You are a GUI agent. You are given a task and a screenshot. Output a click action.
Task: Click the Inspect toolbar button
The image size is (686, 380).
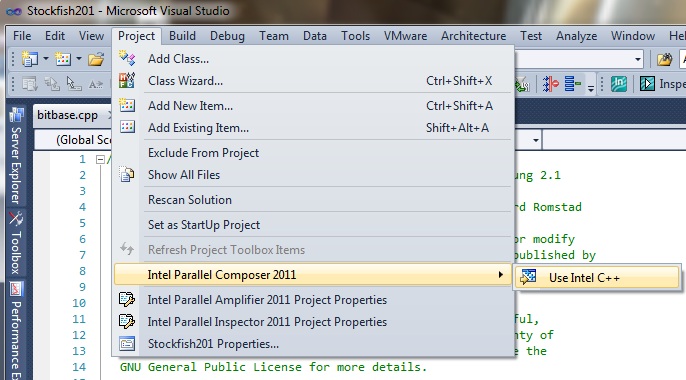pos(662,84)
